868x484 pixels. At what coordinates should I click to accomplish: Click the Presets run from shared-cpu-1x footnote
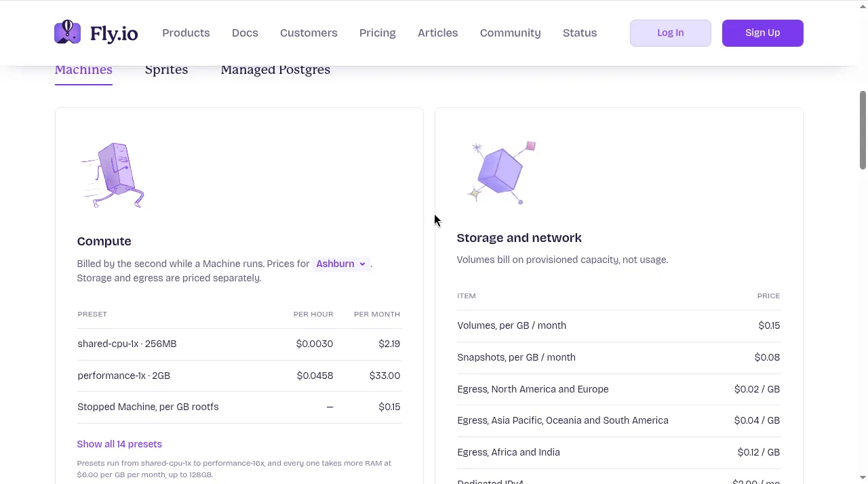[x=234, y=469]
